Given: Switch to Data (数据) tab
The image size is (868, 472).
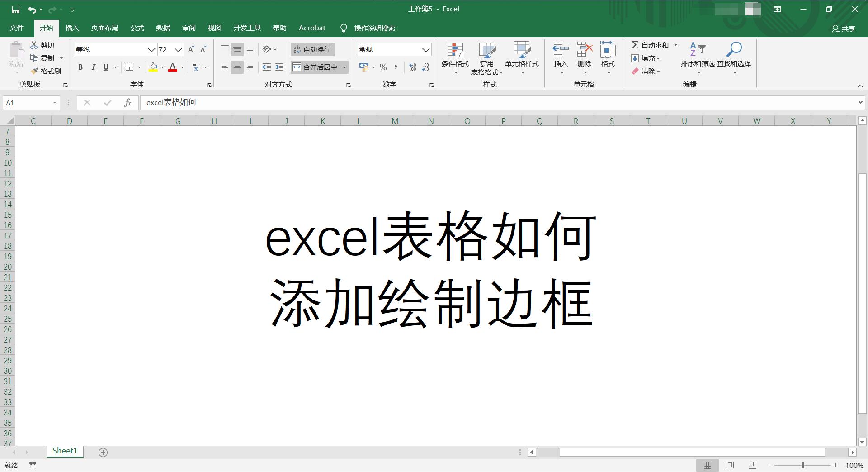Looking at the screenshot, I should coord(163,28).
